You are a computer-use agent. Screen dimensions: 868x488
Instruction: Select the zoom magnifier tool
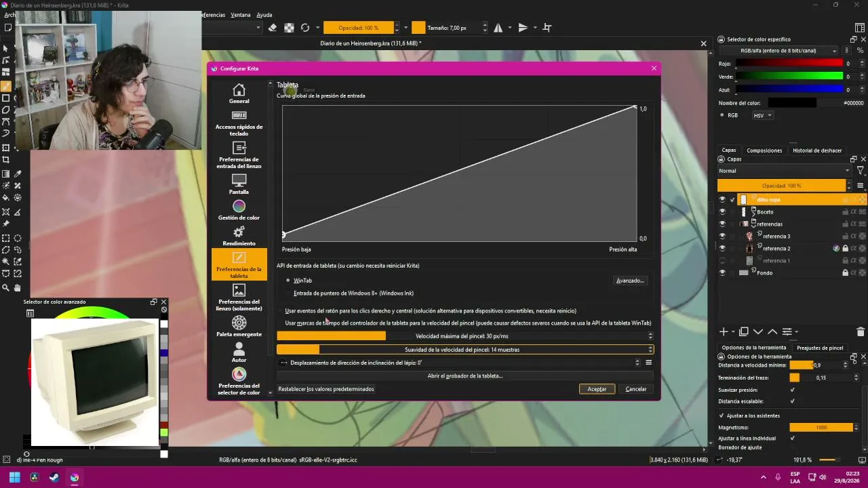pyautogui.click(x=6, y=288)
